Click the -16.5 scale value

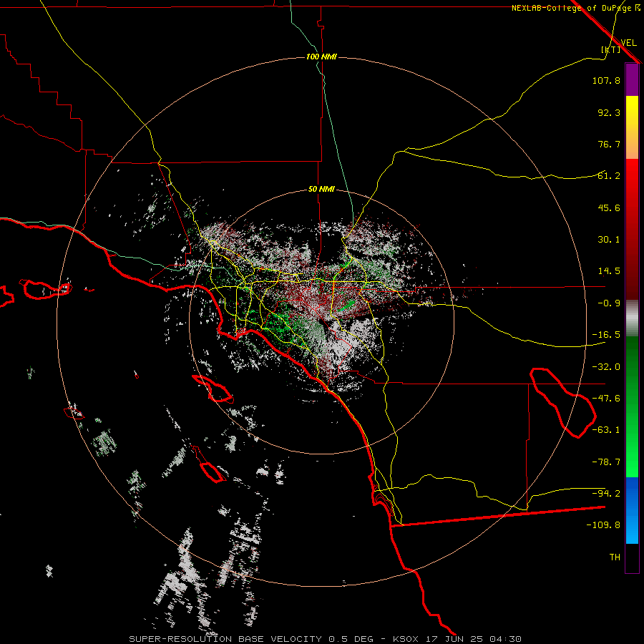[606, 335]
